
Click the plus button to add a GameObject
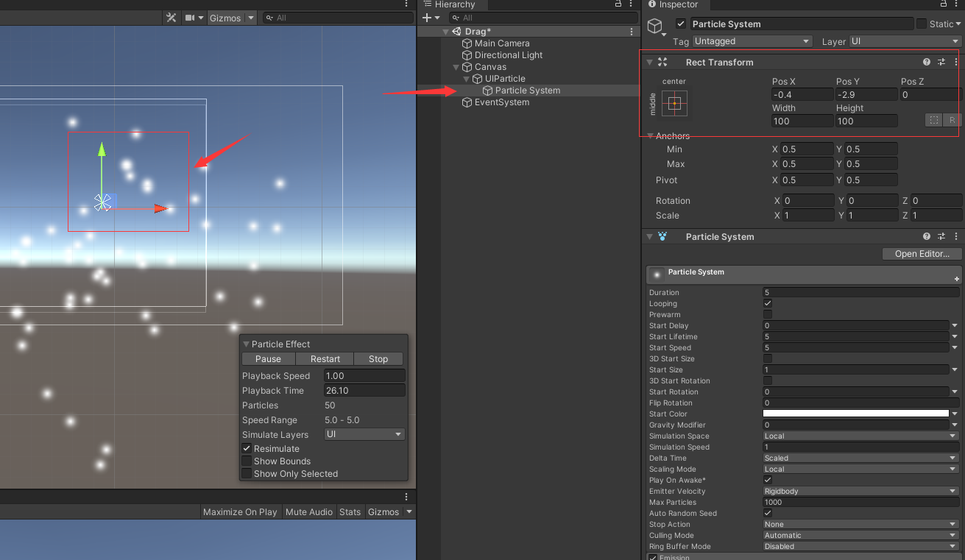click(425, 17)
